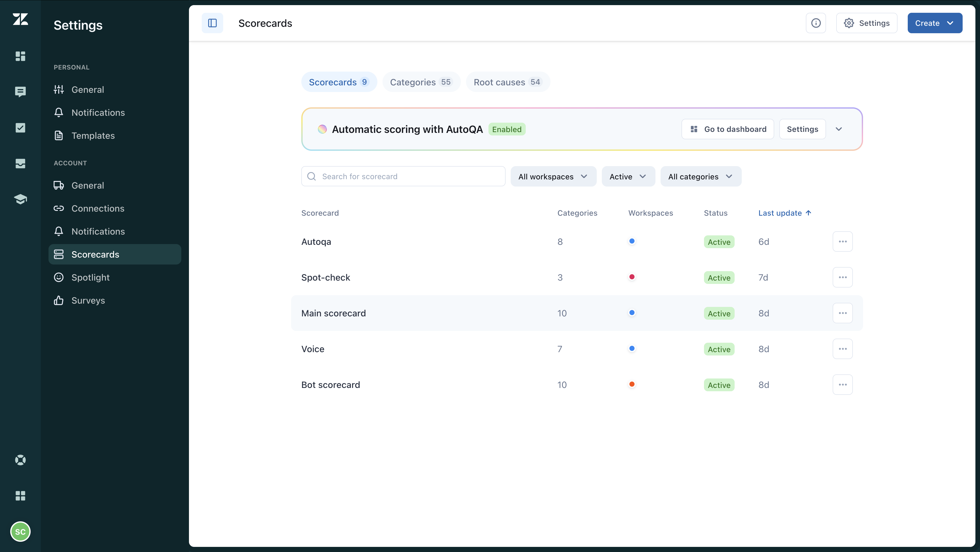Open Settings gear button in header
This screenshot has width=980, height=552.
click(867, 23)
